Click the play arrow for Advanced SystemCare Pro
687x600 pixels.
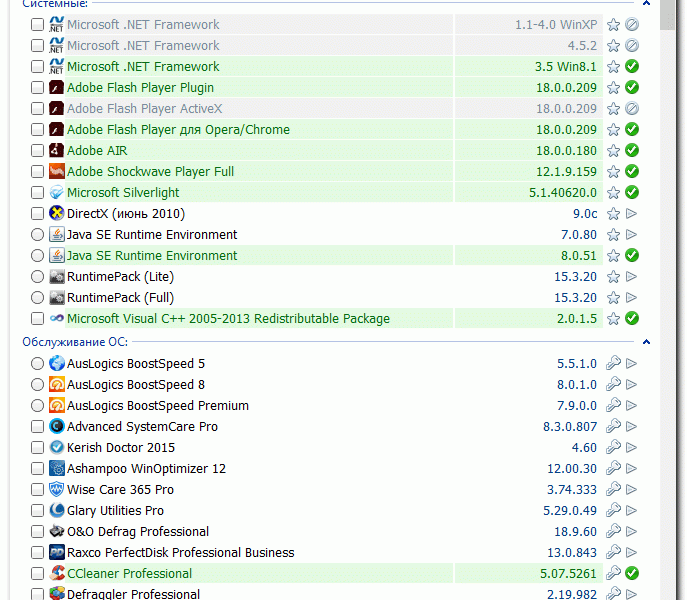[x=631, y=426]
